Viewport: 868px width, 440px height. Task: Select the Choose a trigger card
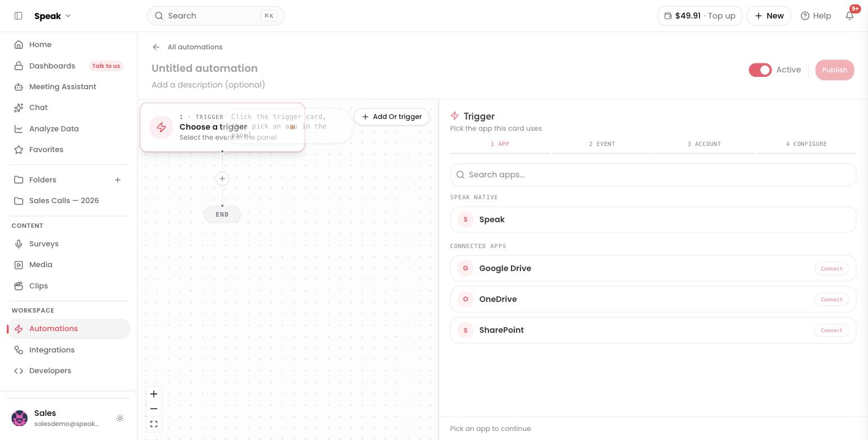(x=222, y=127)
